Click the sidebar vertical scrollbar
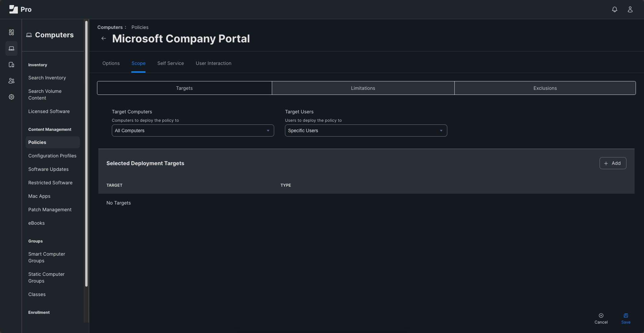 click(87, 154)
